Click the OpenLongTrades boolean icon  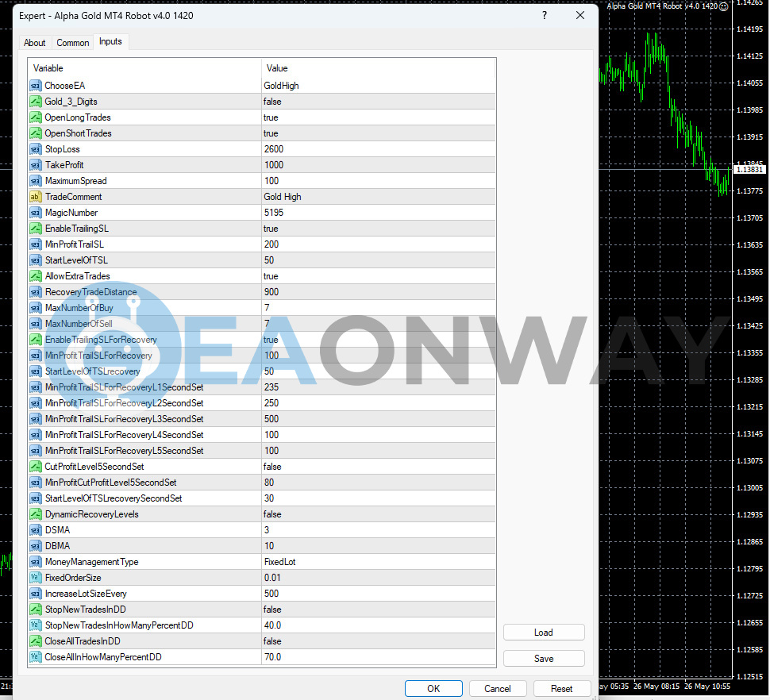(36, 117)
